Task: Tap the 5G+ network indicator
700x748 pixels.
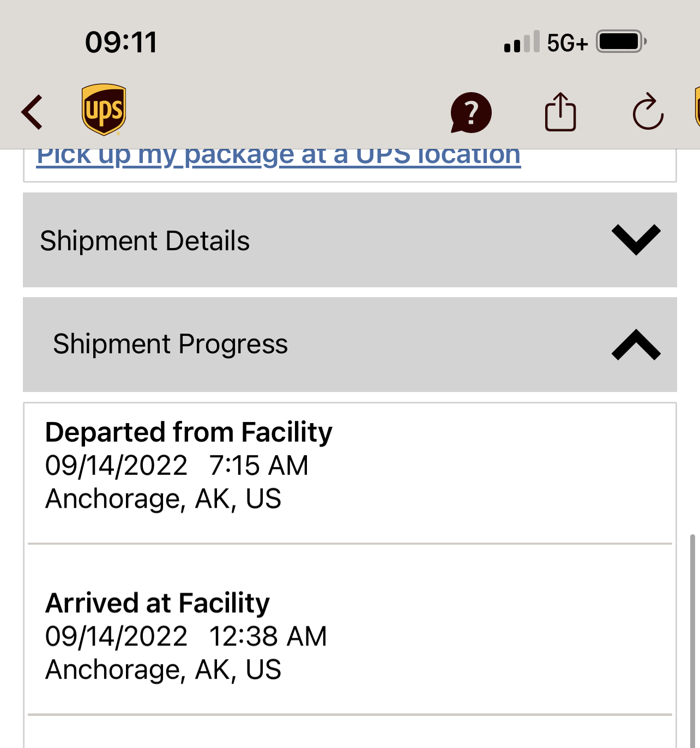Action: 568,43
